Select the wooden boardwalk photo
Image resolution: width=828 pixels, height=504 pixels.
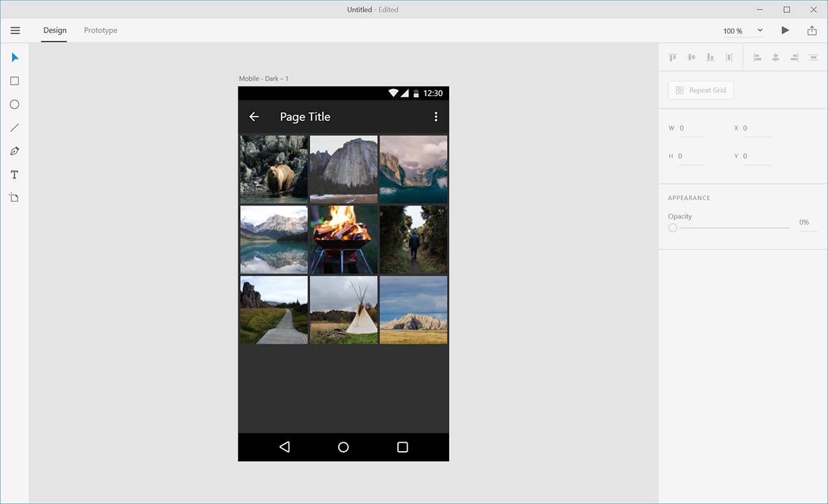(274, 310)
